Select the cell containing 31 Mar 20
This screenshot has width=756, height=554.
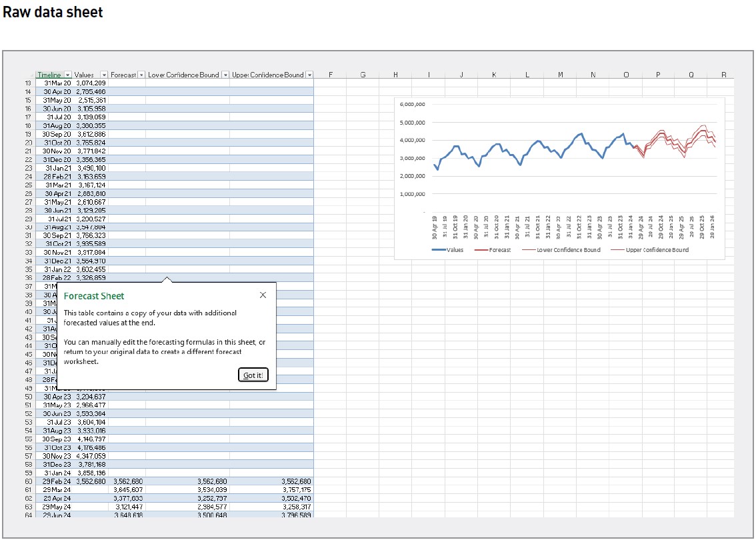tap(57, 83)
